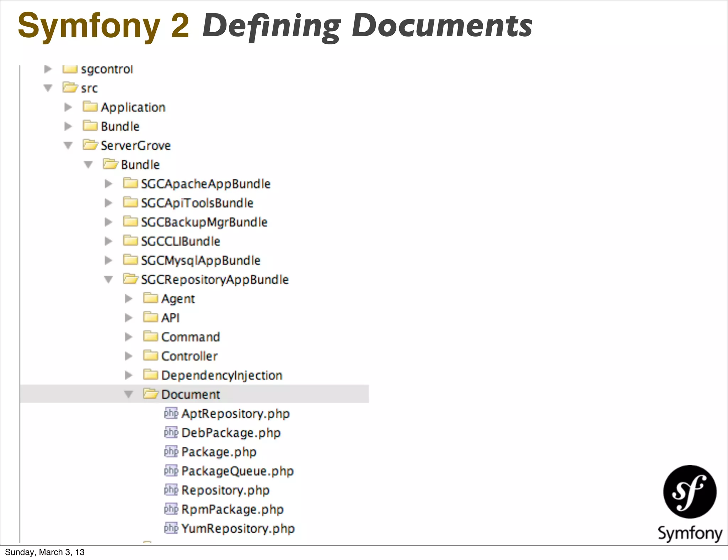Screen dimensions: 728x560
Task: Click the php icon of PackageQueue.php
Action: click(171, 471)
